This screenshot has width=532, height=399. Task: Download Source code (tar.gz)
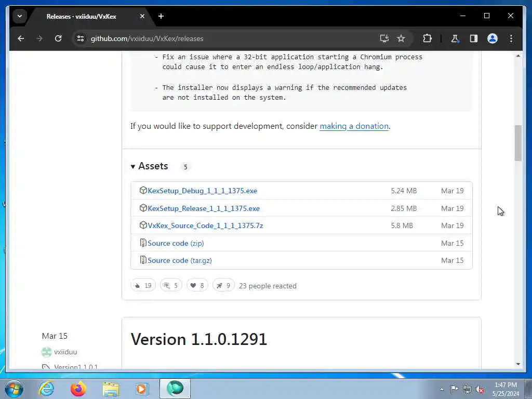[x=179, y=261]
